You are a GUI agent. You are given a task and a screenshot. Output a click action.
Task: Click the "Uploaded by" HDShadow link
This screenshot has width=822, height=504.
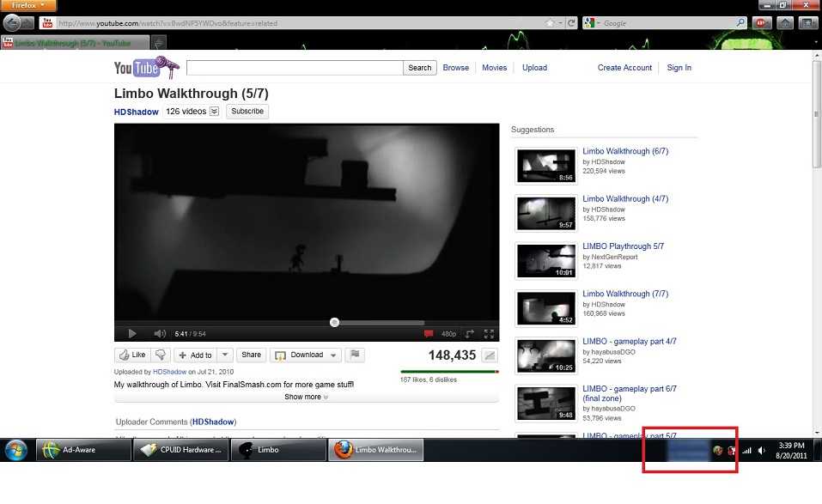pos(169,372)
